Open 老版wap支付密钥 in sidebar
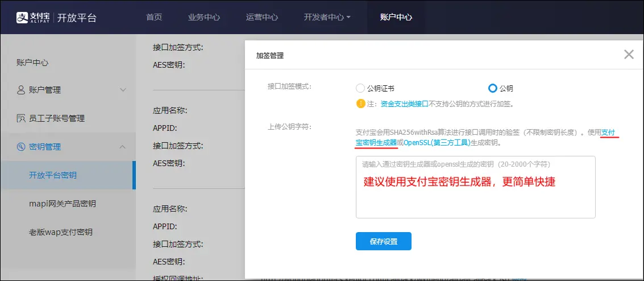The image size is (644, 281). (61, 232)
